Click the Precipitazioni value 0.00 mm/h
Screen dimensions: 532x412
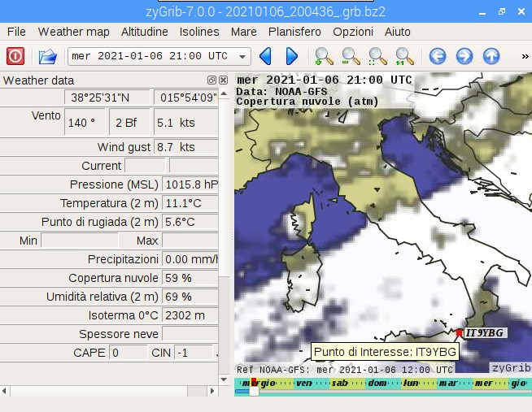tap(190, 259)
